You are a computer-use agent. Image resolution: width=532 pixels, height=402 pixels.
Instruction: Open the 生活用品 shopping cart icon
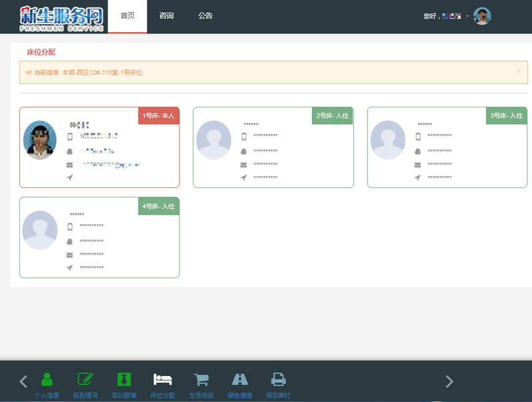[201, 380]
